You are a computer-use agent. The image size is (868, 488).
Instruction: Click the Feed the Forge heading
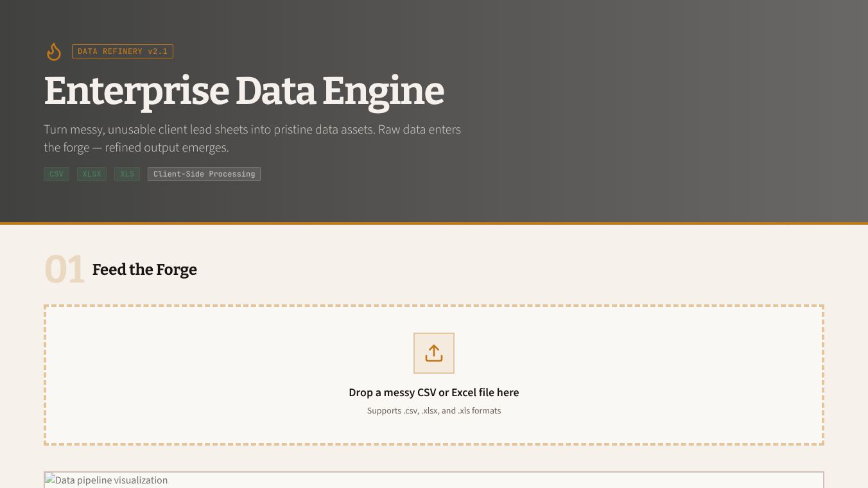pyautogui.click(x=144, y=270)
